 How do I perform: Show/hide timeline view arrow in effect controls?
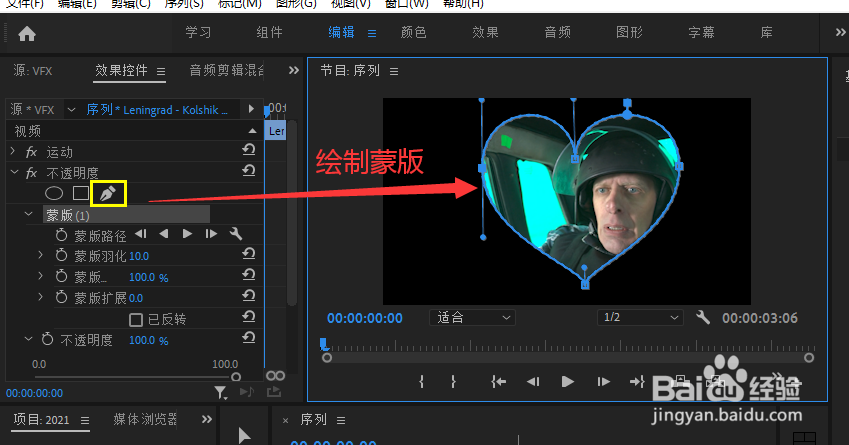point(251,109)
